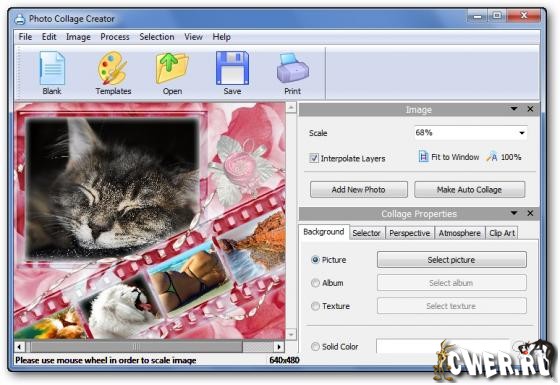
Task: Switch to the Perspective tab
Action: pos(410,233)
